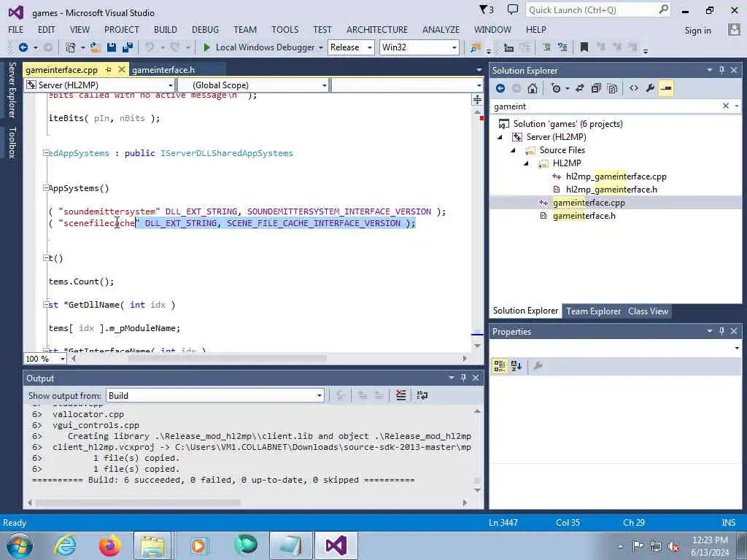Open the DEBUG menu
This screenshot has width=747, height=560.
point(205,29)
